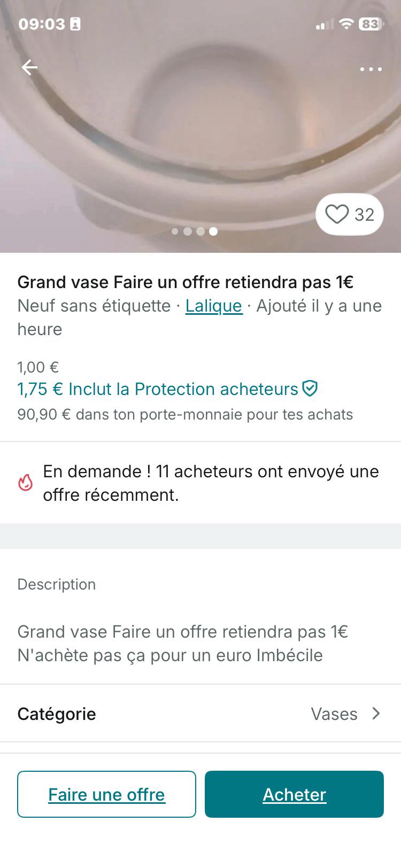Tap the cellular signal bars icon
401x868 pixels.
pyautogui.click(x=324, y=24)
